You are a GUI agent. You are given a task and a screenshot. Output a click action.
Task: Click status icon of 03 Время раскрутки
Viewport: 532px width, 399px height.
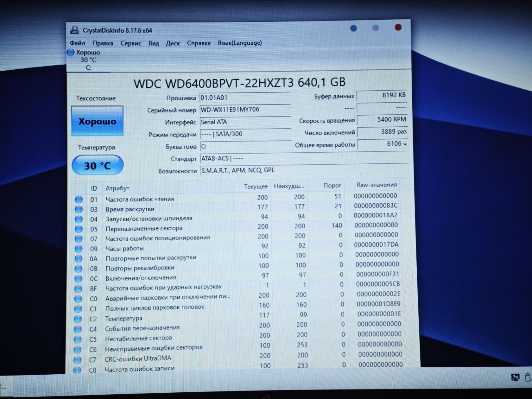(79, 209)
